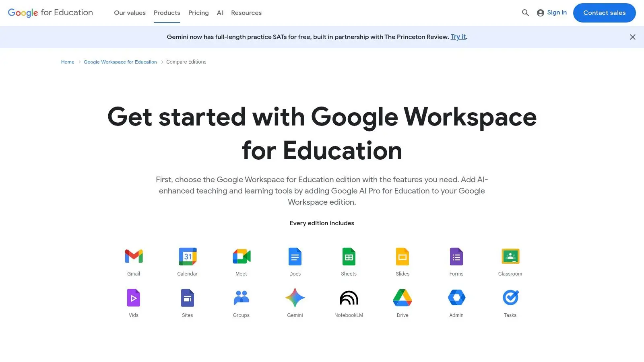Screen dimensions: 644x362
Task: Open Google Workspace for Education breadcrumb
Action: click(120, 62)
